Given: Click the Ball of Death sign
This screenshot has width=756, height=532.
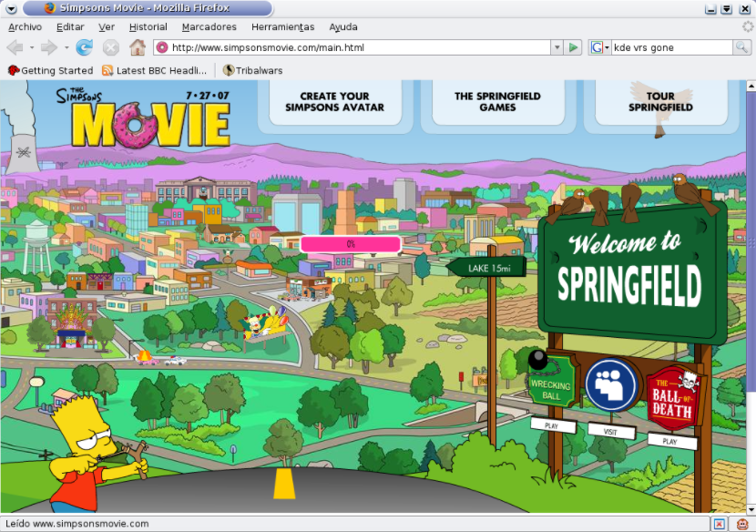Looking at the screenshot, I should click(673, 399).
